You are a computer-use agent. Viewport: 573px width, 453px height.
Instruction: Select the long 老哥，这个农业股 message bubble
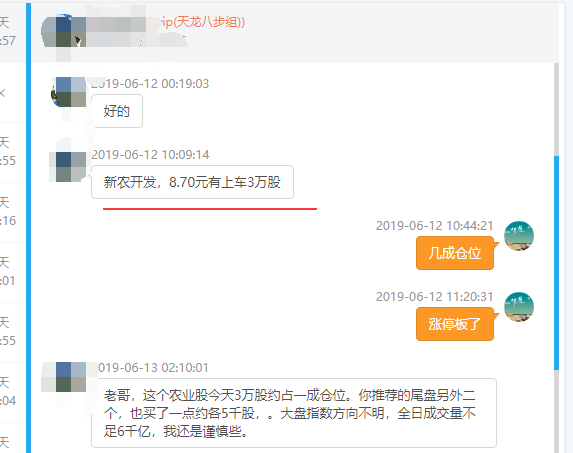tap(294, 413)
